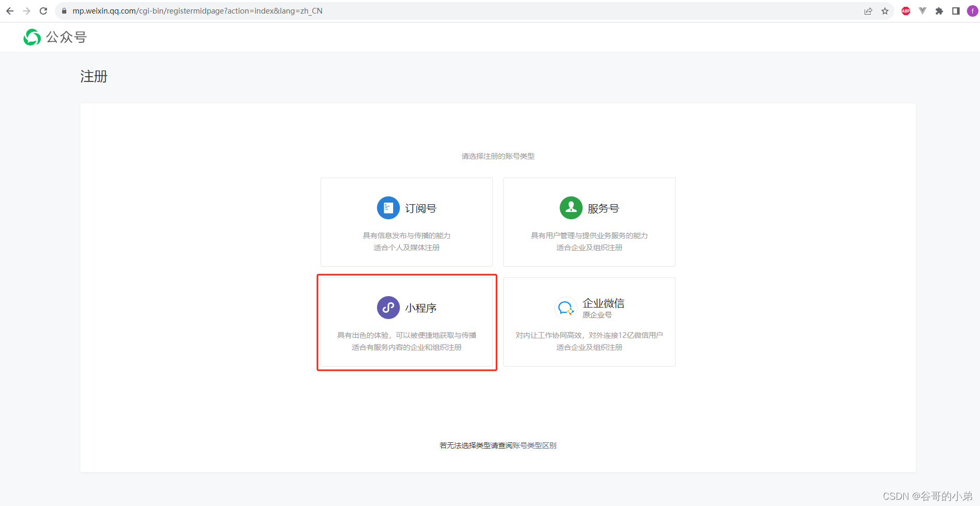Choose the 小程序 account type title

click(421, 308)
